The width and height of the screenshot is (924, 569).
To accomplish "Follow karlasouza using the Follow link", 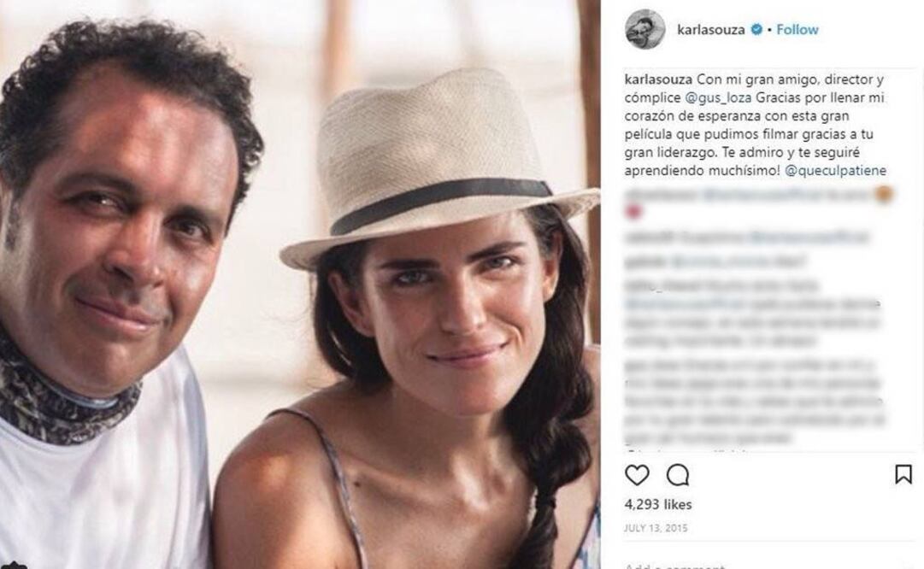I will [x=796, y=28].
